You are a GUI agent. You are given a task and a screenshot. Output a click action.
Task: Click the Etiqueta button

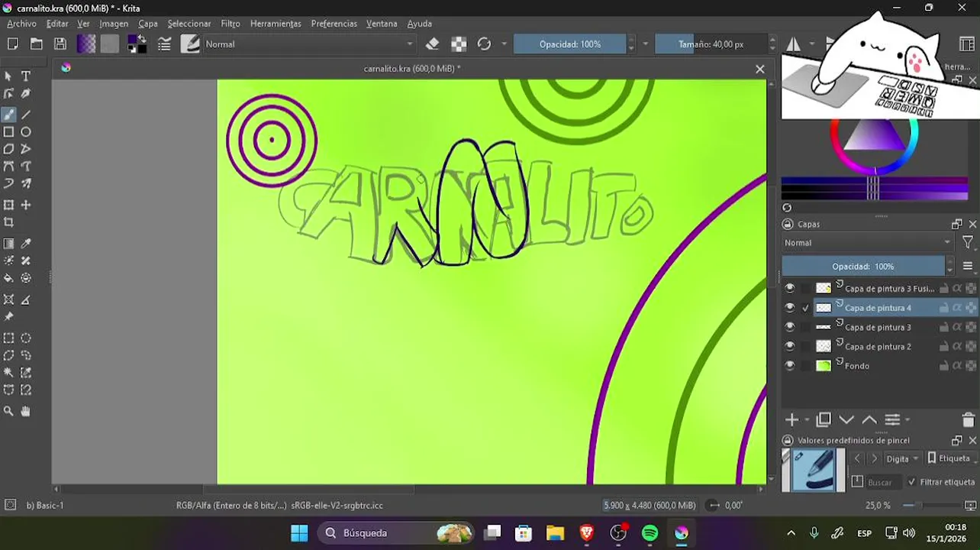click(x=949, y=458)
